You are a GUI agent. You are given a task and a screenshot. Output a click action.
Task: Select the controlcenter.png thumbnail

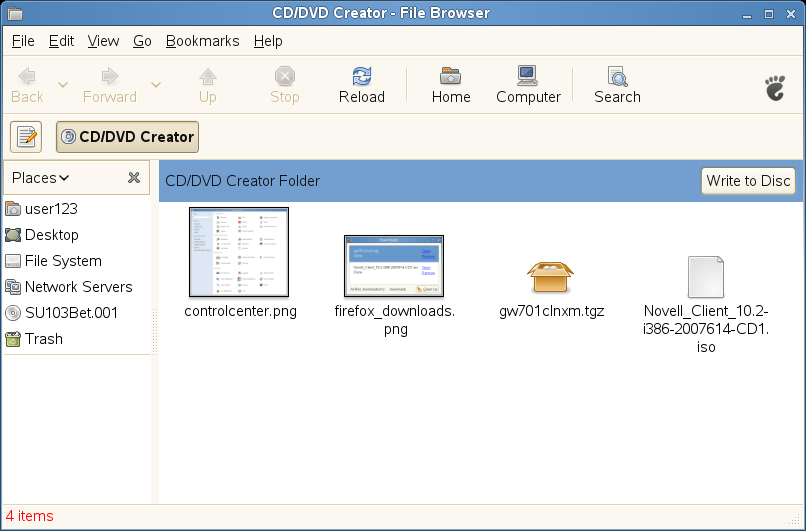[x=239, y=252]
